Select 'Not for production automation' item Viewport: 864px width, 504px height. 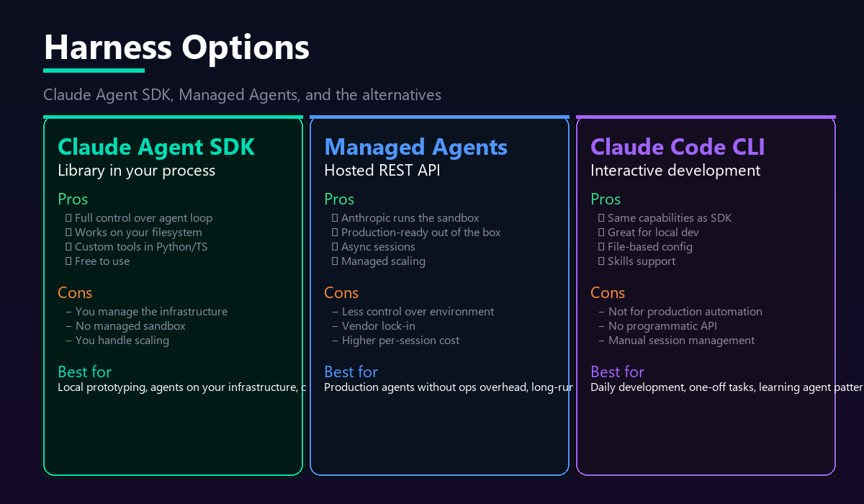click(680, 312)
